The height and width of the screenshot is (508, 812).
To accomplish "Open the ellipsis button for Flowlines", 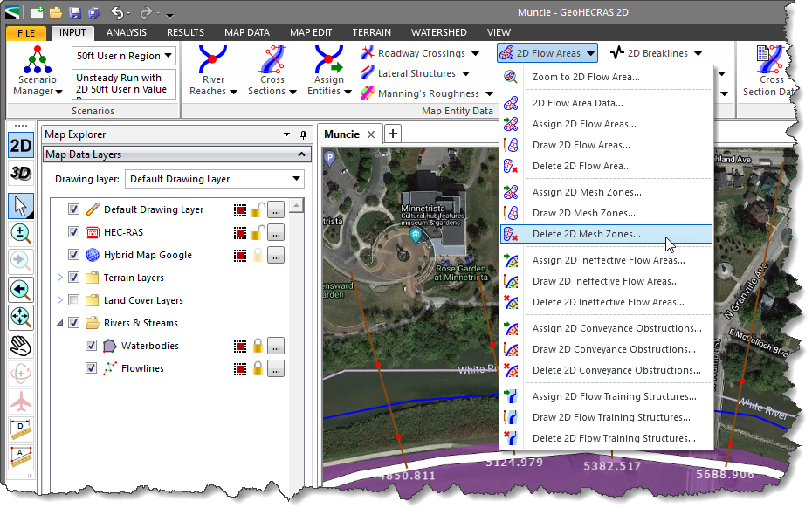I will [x=276, y=368].
